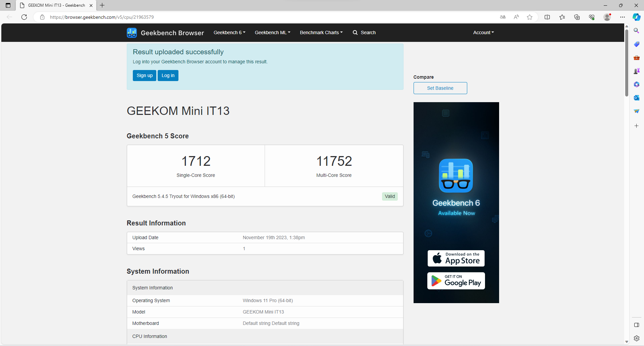Click the CPU Information section header

coord(265,336)
